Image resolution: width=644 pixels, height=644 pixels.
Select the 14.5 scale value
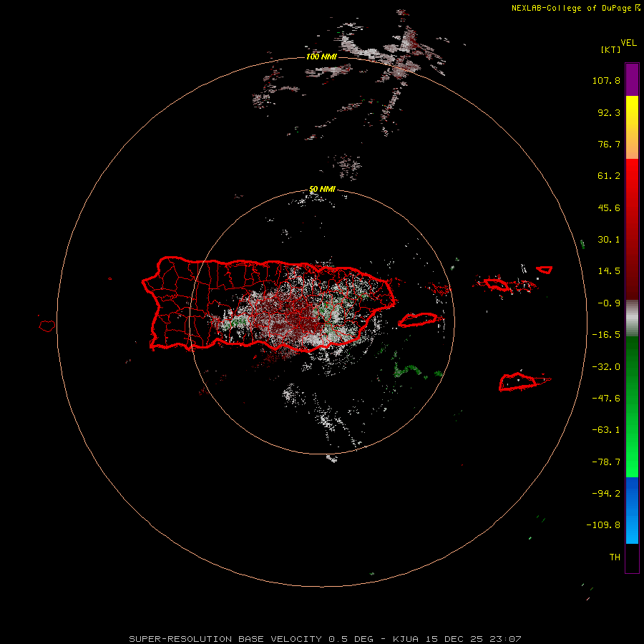click(609, 271)
